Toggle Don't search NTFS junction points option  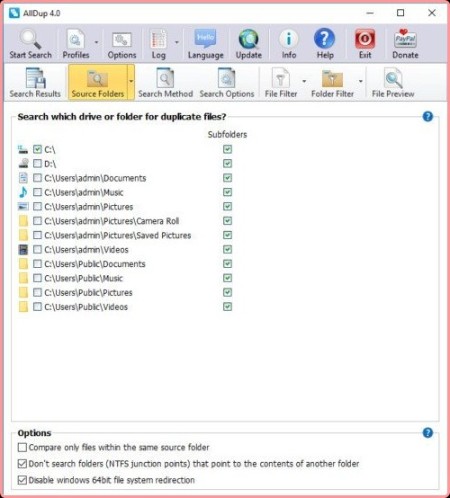(22, 464)
